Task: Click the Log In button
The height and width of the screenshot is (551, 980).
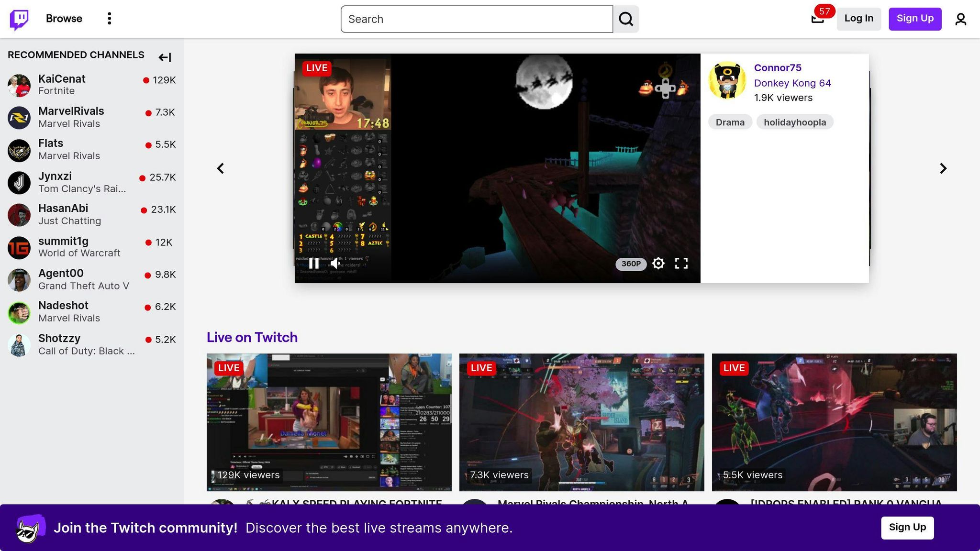Action: click(859, 19)
